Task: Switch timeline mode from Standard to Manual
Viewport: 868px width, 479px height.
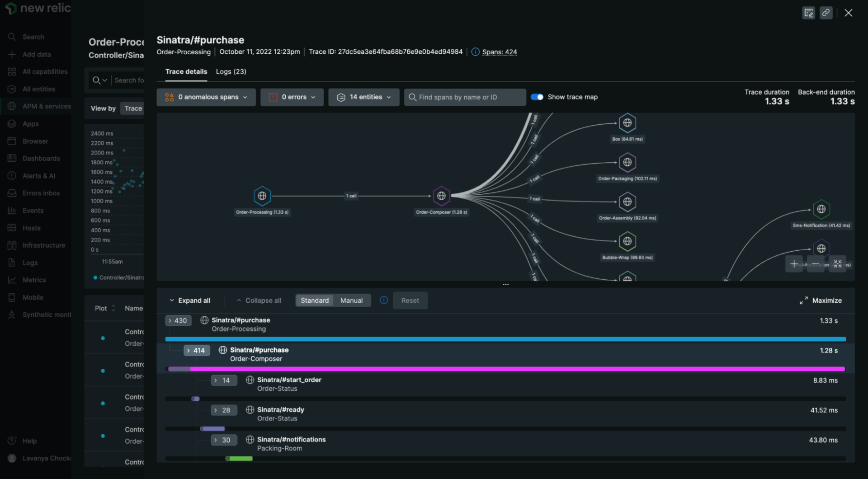Action: [x=351, y=300]
